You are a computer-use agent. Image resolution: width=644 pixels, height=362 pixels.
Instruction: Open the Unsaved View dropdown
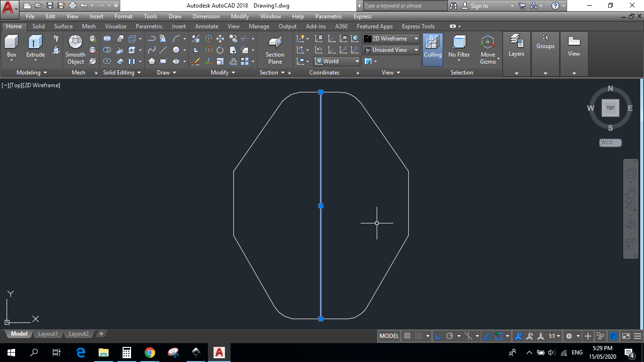391,50
